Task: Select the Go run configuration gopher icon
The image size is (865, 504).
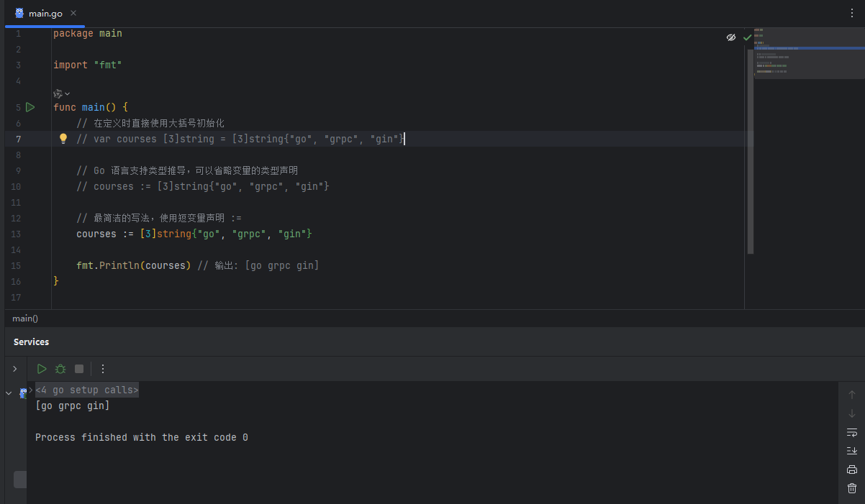Action: [x=23, y=393]
